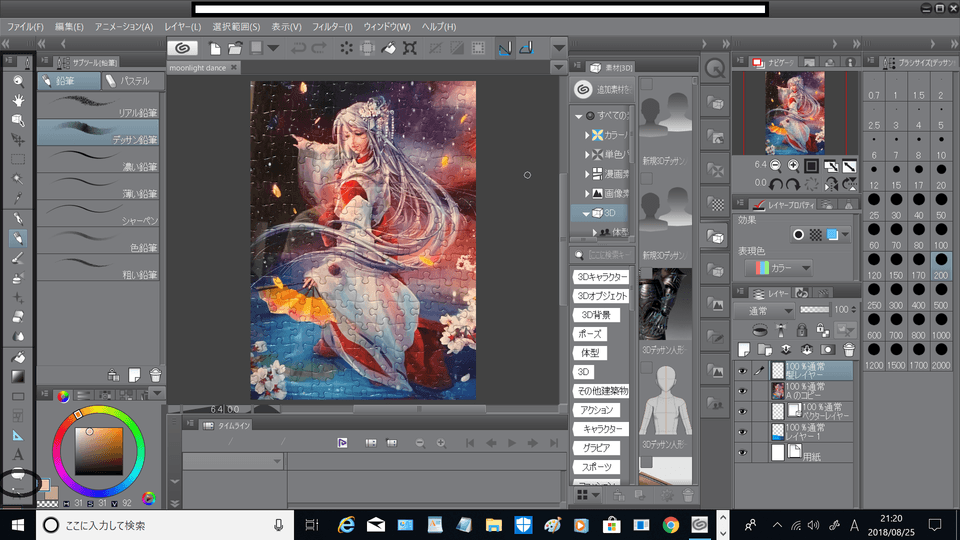Open the フィルター(I) menu
This screenshot has height=540, width=960.
click(x=330, y=26)
